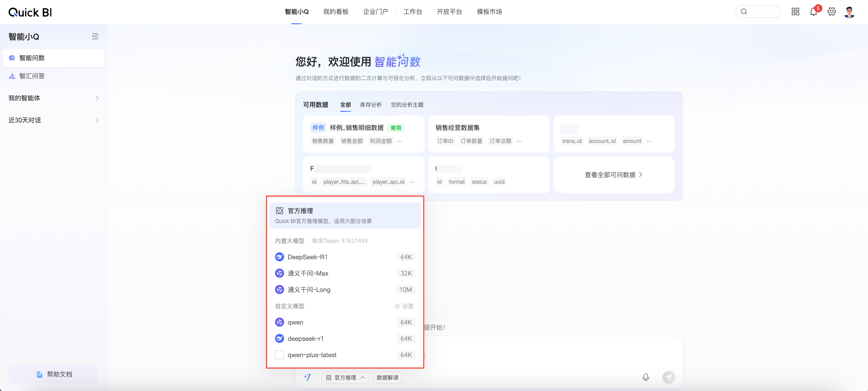This screenshot has height=391, width=868.
Task: Select dataset card with status field
Action: coord(489,175)
